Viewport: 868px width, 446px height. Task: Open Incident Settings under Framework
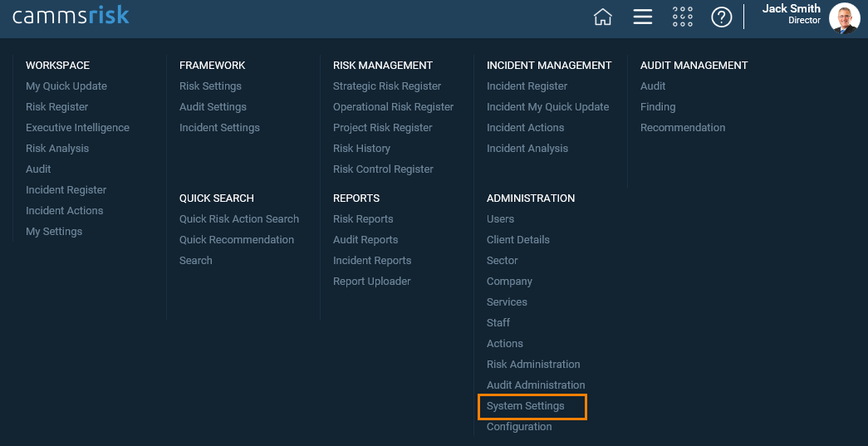[x=219, y=128]
